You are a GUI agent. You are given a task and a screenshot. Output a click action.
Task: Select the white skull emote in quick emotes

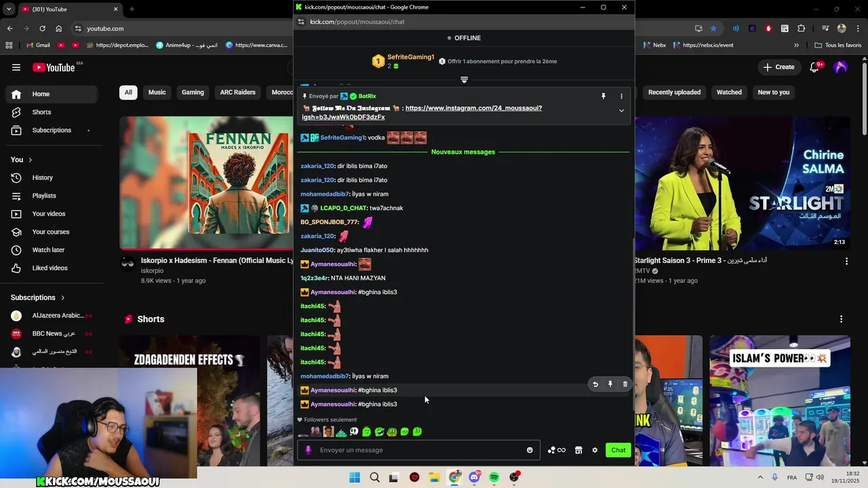pyautogui.click(x=354, y=432)
